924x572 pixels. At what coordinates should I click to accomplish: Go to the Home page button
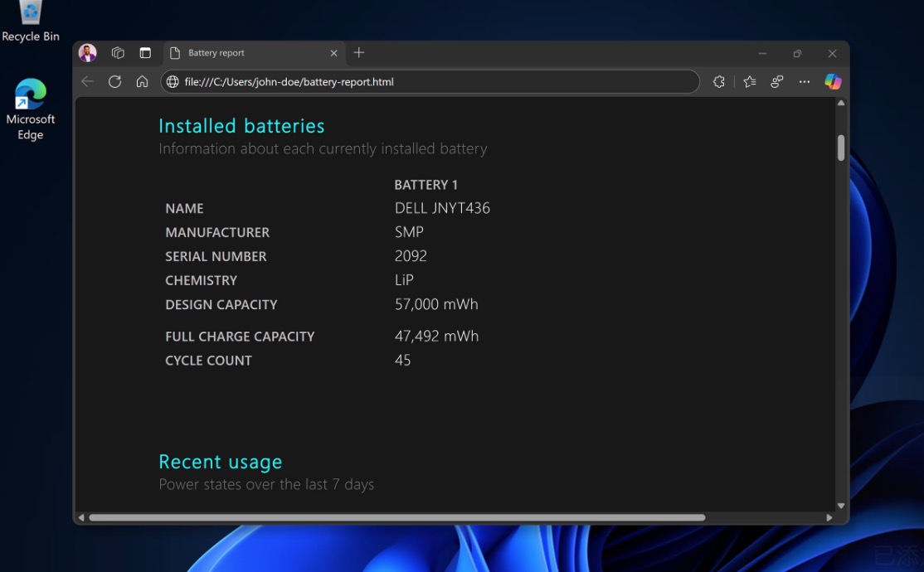(142, 82)
